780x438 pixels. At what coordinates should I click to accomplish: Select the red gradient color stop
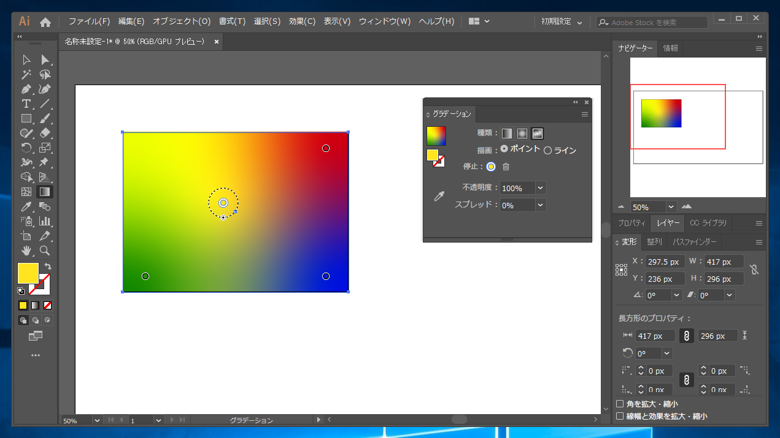pyautogui.click(x=326, y=148)
